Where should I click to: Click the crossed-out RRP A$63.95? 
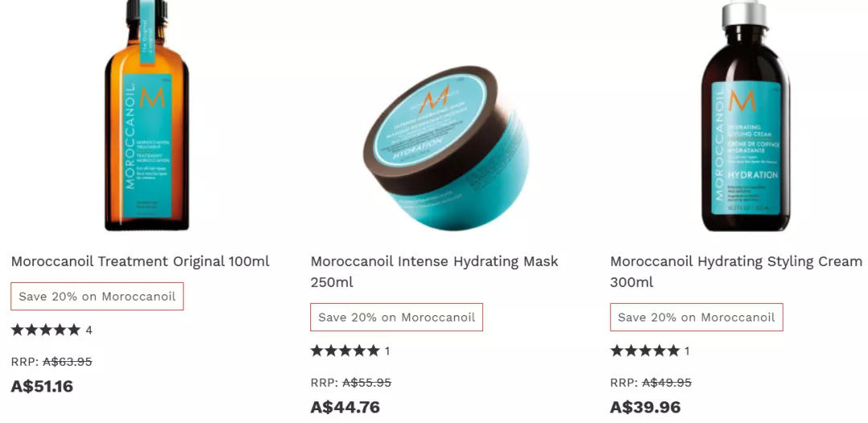tap(68, 362)
